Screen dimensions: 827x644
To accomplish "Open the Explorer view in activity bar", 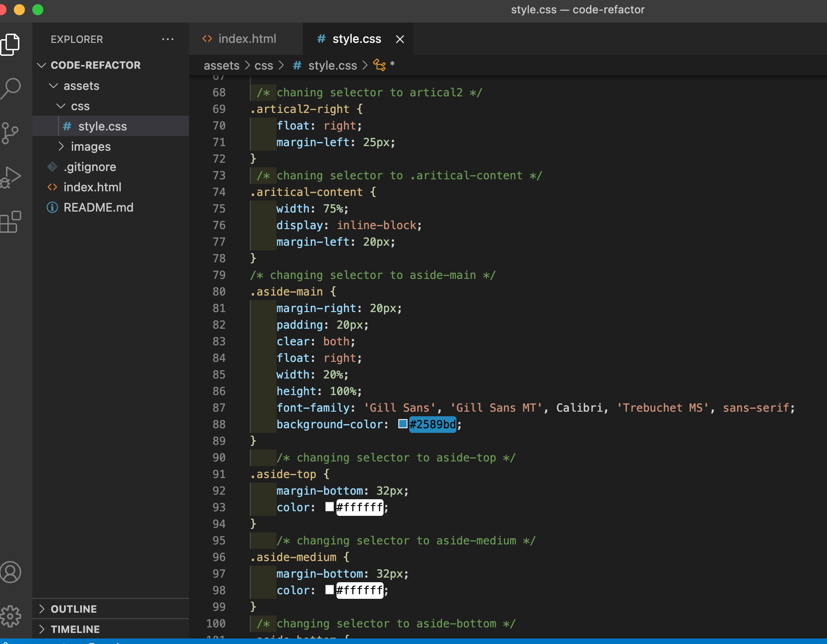I will (x=11, y=45).
